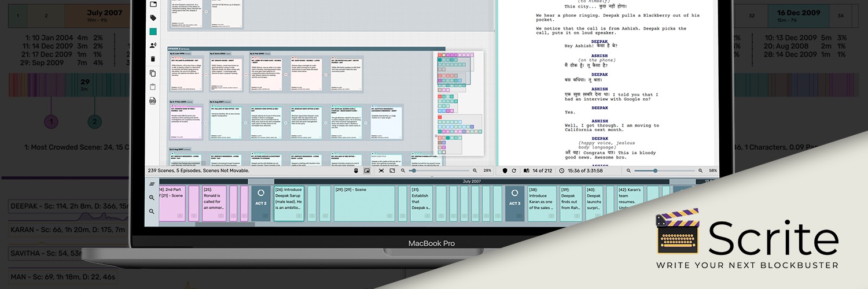Viewport: 868px width, 289px height.
Task: Select timeline scene [39] Deepak finds out
Action: 572,203
